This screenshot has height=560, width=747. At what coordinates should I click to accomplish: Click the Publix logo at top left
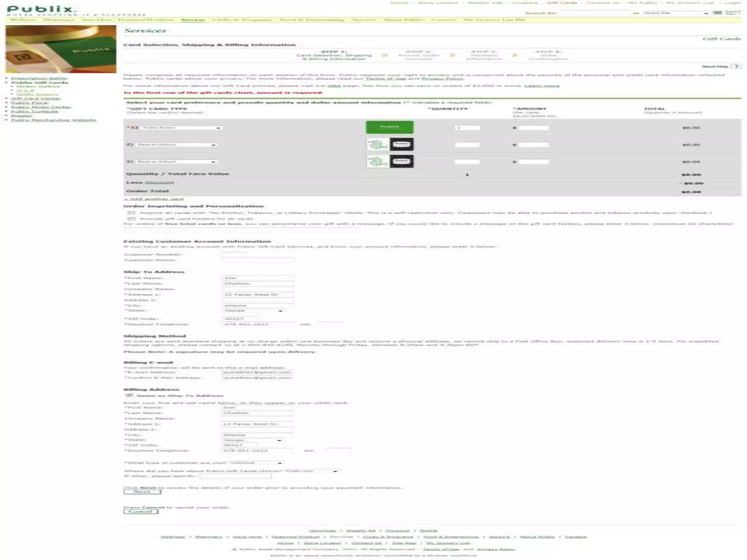[41, 10]
